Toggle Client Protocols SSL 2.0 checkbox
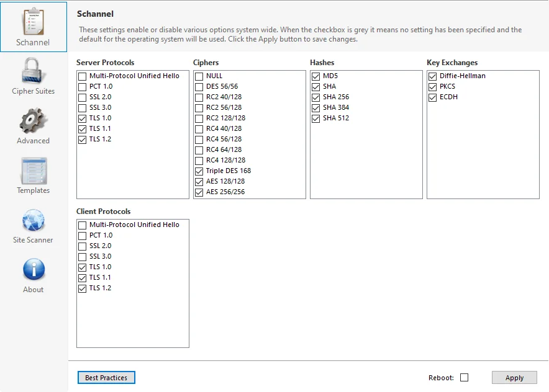Image resolution: width=549 pixels, height=392 pixels. point(82,246)
